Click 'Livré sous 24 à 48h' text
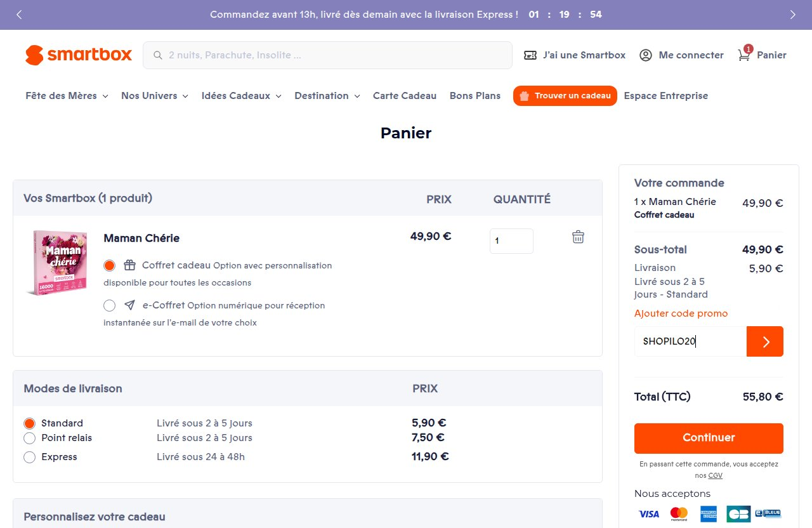The width and height of the screenshot is (812, 528). 200,457
